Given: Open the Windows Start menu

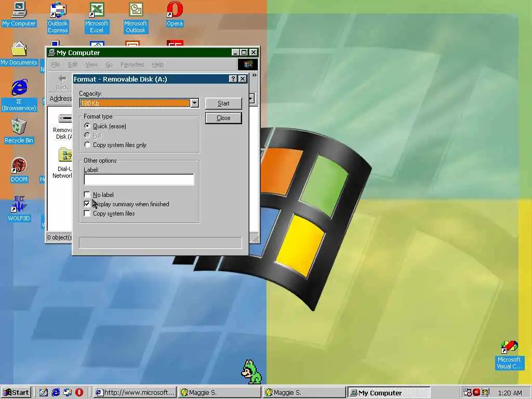Looking at the screenshot, I should (16, 393).
